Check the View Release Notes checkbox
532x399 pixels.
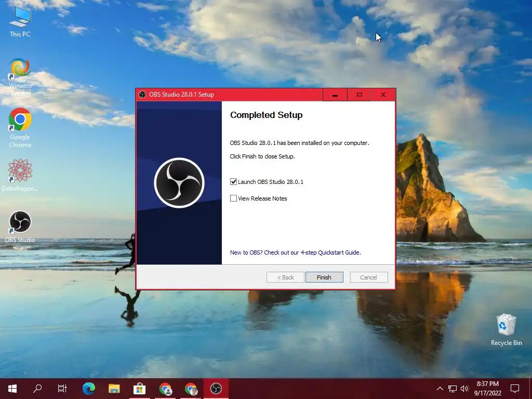[x=233, y=198]
